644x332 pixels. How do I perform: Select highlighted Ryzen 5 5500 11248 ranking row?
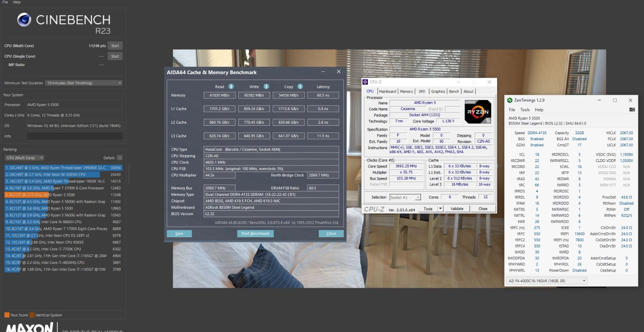coord(63,195)
